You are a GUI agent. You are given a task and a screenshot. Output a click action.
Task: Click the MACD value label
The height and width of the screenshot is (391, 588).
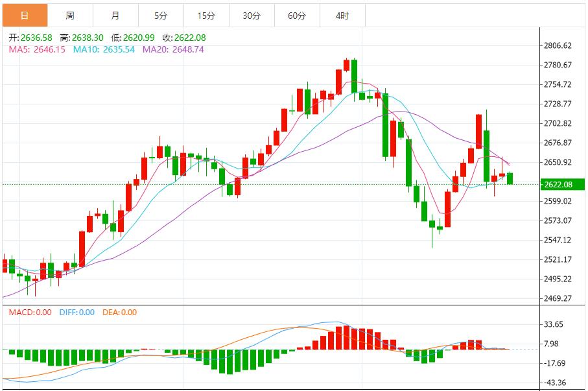30,312
